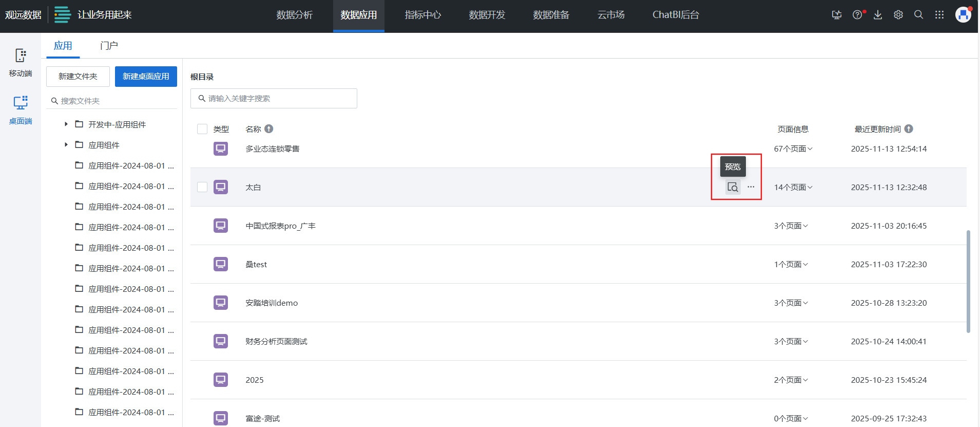The image size is (980, 427).
Task: Expand the 开发中-应用组件 folder
Action: [66, 124]
